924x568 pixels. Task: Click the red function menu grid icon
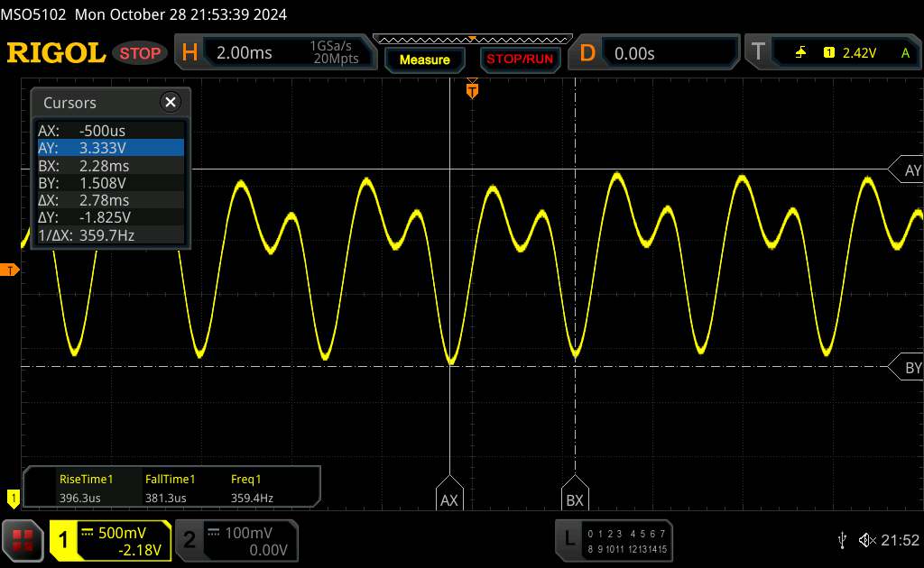coord(23,540)
